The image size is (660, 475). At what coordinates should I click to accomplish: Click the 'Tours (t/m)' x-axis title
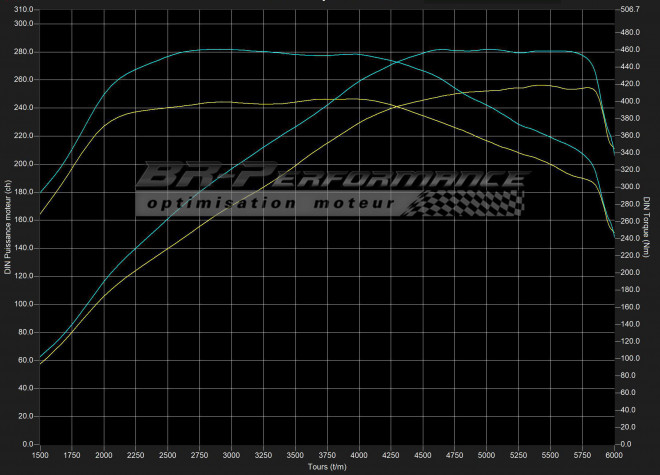326,467
